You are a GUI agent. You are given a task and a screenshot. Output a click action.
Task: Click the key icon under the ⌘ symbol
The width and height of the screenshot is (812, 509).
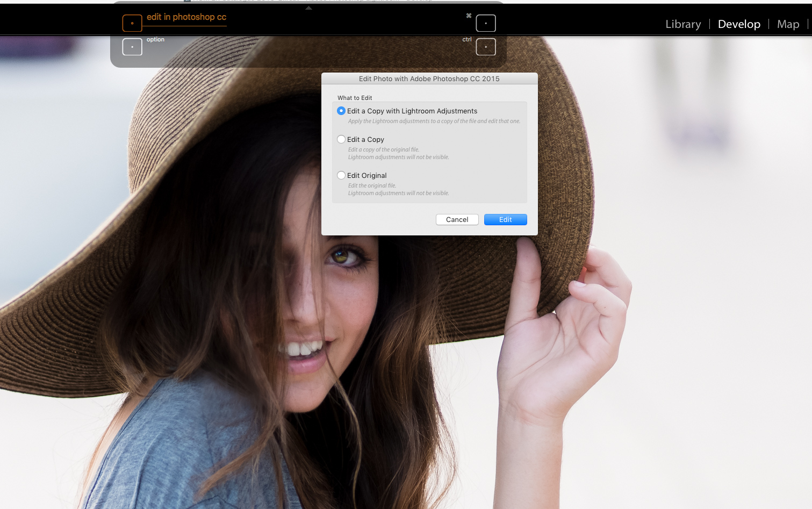[486, 23]
